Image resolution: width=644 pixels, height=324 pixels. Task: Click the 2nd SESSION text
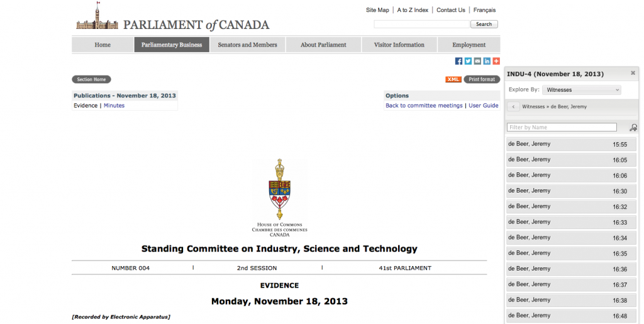tap(257, 268)
